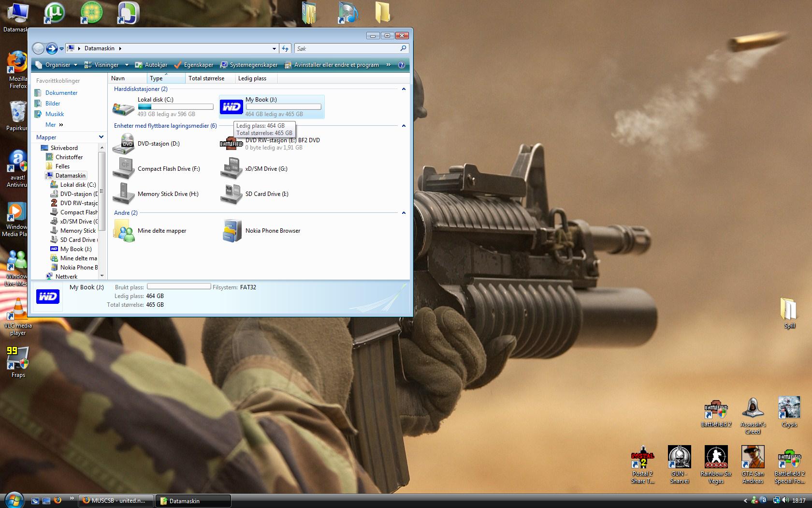The image size is (812, 508).
Task: Sort by Type column header
Action: point(166,78)
